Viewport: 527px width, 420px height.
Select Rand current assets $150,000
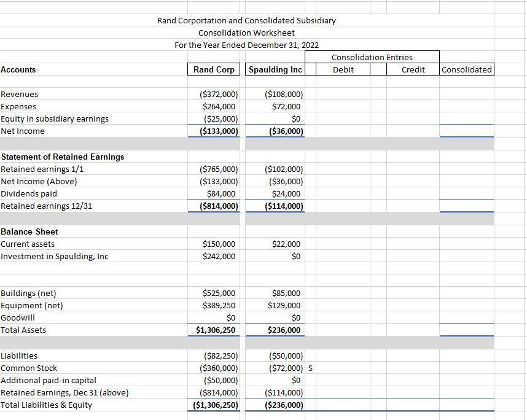pos(219,244)
